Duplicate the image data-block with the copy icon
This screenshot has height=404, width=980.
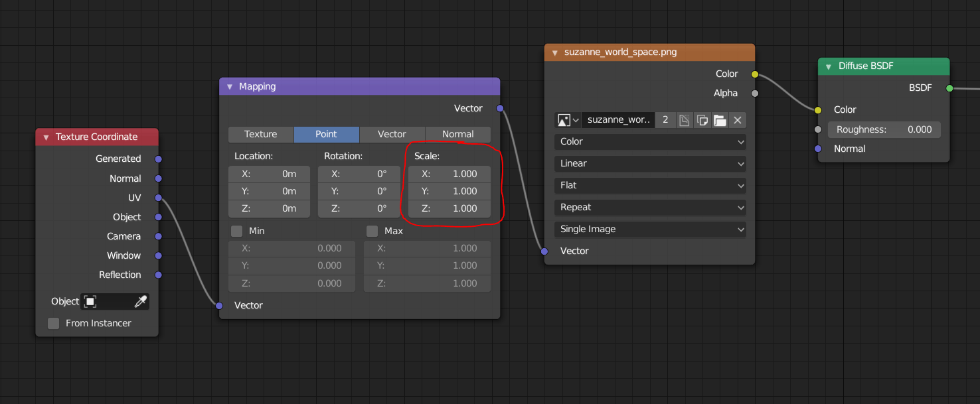click(x=702, y=120)
